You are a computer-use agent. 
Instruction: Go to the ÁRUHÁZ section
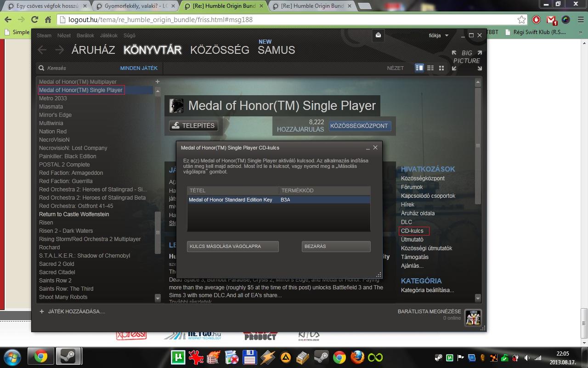(x=93, y=50)
